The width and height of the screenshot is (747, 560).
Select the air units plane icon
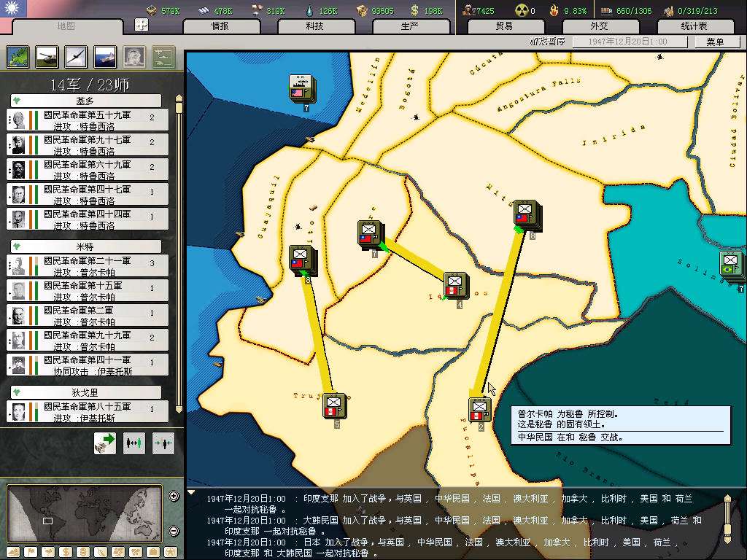coord(76,56)
